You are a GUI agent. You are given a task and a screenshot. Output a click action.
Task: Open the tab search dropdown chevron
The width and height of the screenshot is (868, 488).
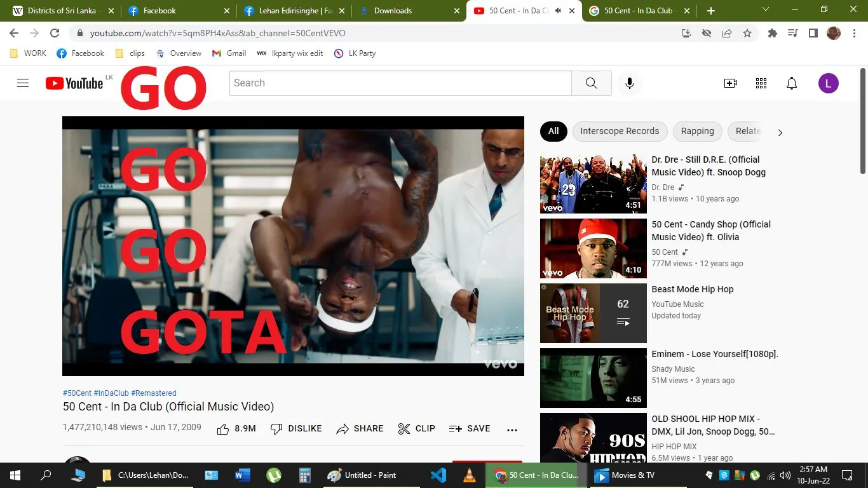click(x=766, y=10)
